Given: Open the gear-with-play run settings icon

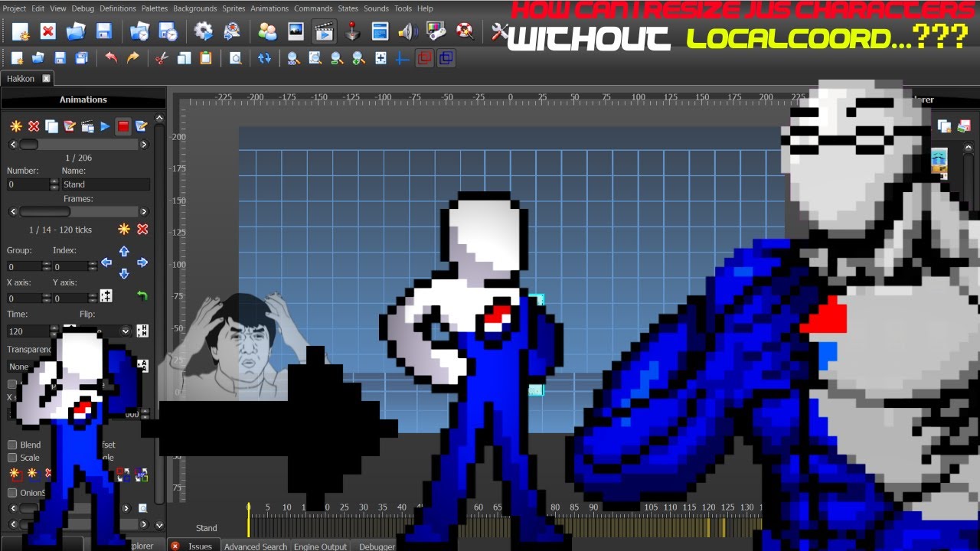Looking at the screenshot, I should pos(203,31).
